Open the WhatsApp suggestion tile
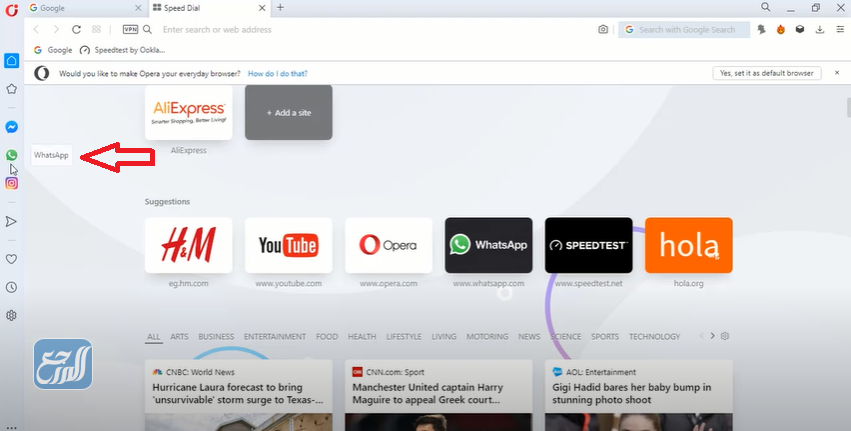851x431 pixels. pos(488,245)
